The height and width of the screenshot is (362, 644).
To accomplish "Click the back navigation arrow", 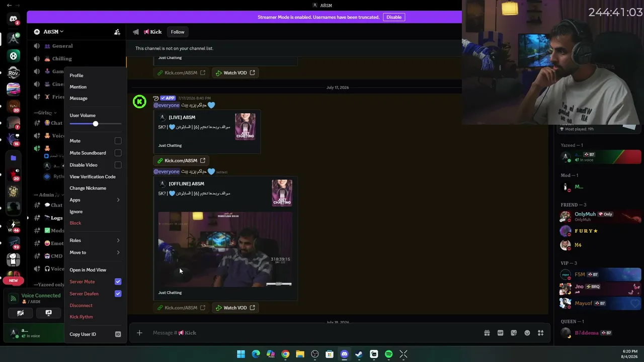I will (x=9, y=5).
